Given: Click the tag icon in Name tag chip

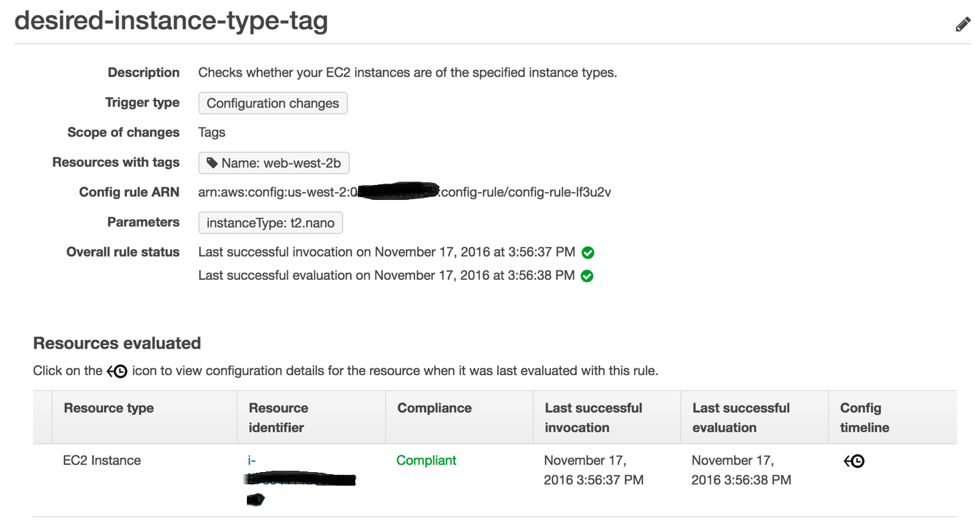Looking at the screenshot, I should (212, 163).
